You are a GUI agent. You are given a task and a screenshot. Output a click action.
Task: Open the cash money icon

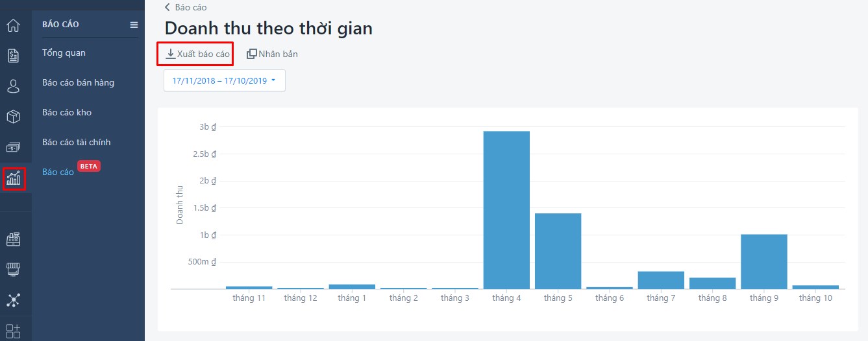coord(12,147)
